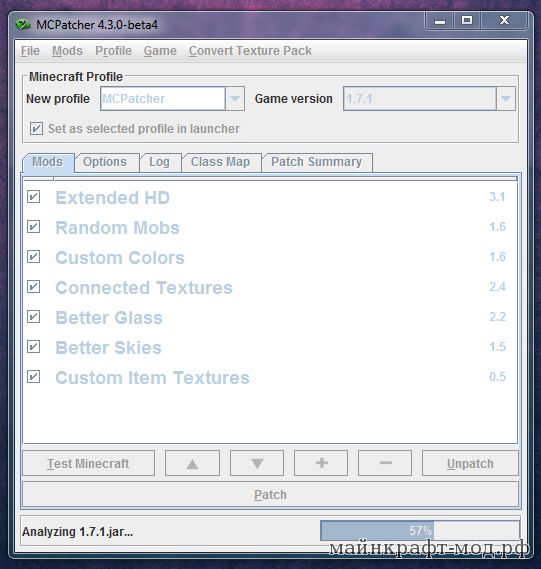Switch to the Log tab
Image resolution: width=541 pixels, height=569 pixels.
pos(159,162)
